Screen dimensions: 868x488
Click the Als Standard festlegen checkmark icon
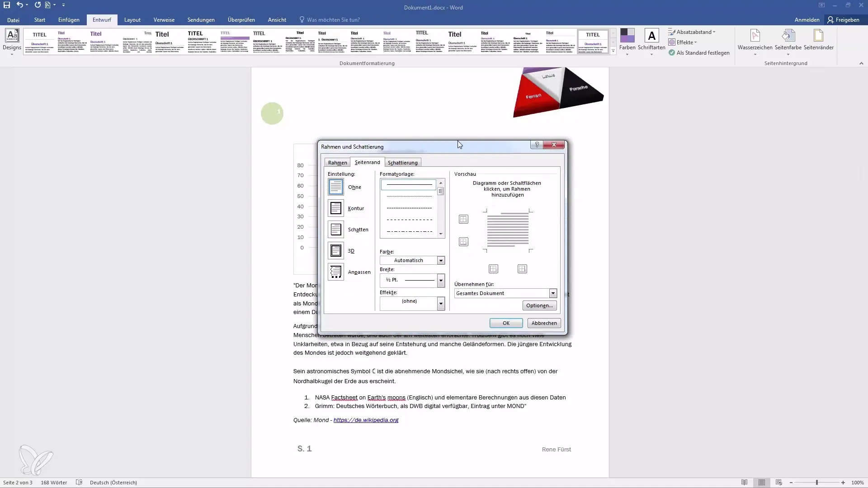tap(672, 53)
